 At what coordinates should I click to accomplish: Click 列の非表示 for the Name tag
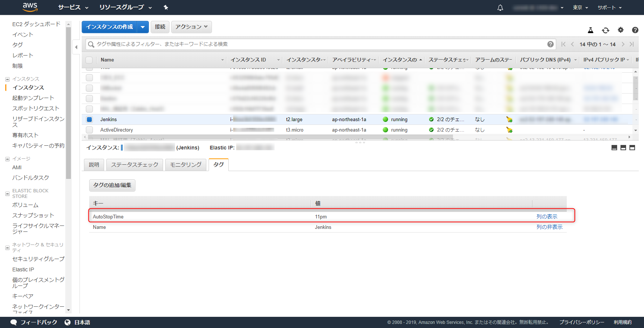pyautogui.click(x=550, y=227)
